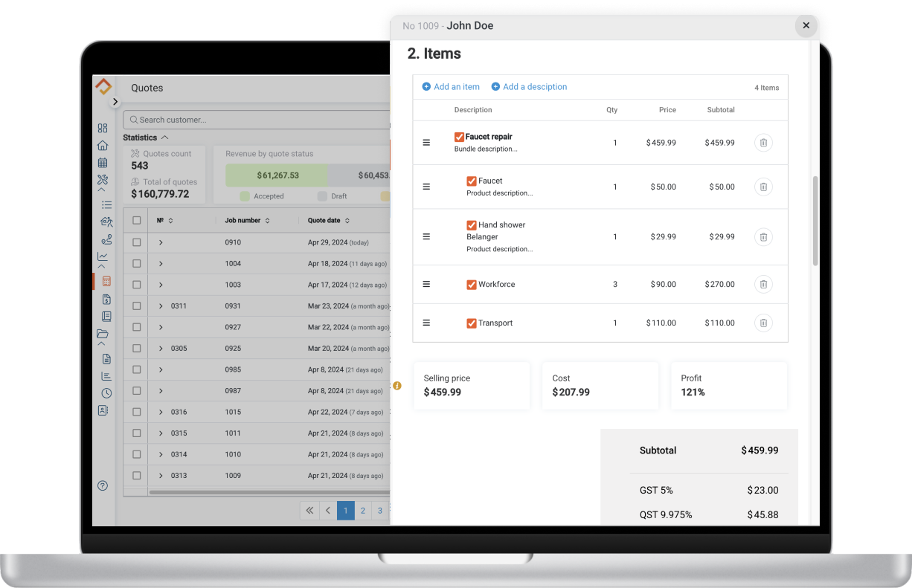The width and height of the screenshot is (912, 588).
Task: Open the help question mark icon
Action: (x=102, y=485)
